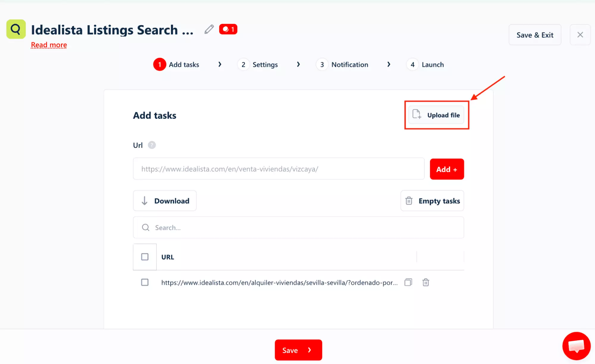Open the comments badge next to the title

[x=228, y=29]
